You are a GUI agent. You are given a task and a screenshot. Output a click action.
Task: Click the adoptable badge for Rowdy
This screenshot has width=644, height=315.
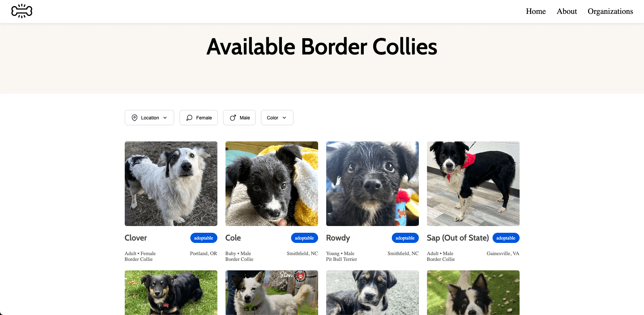(405, 238)
